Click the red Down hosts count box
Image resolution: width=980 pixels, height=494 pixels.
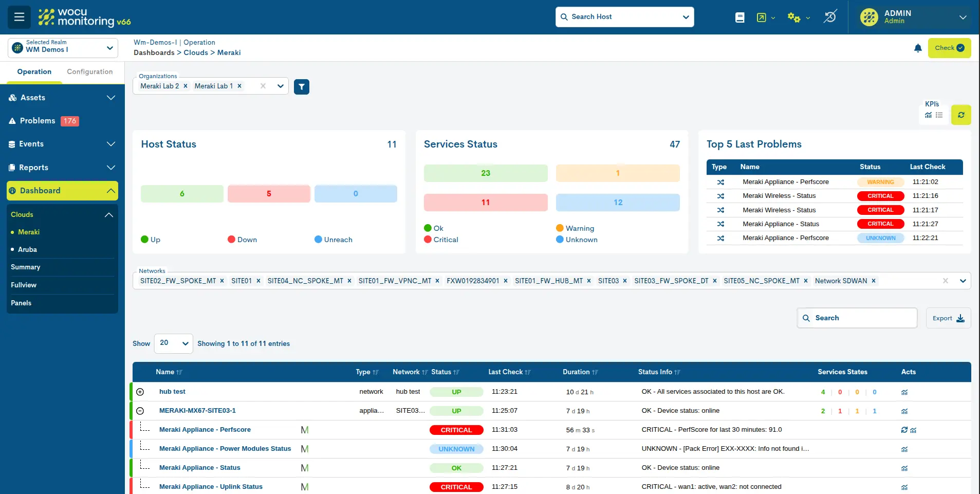[269, 194]
